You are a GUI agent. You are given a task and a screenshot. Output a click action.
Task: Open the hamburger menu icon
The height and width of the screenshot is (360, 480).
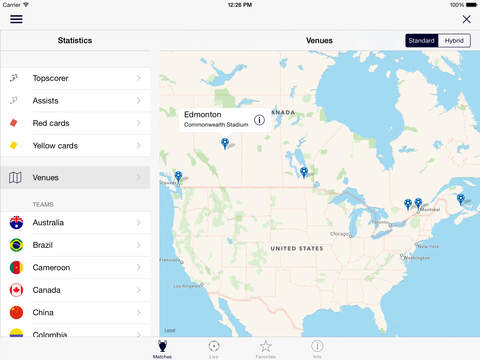pyautogui.click(x=16, y=19)
